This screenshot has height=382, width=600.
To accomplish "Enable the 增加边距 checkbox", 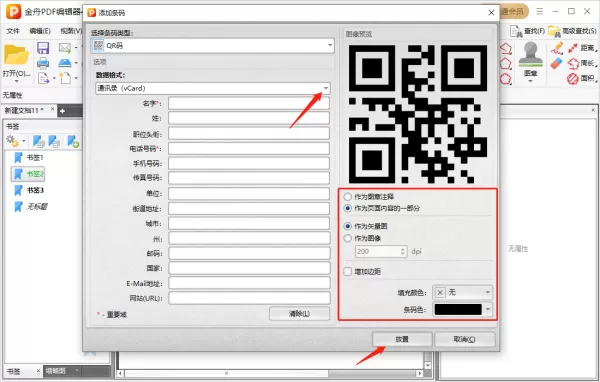I will (x=347, y=271).
